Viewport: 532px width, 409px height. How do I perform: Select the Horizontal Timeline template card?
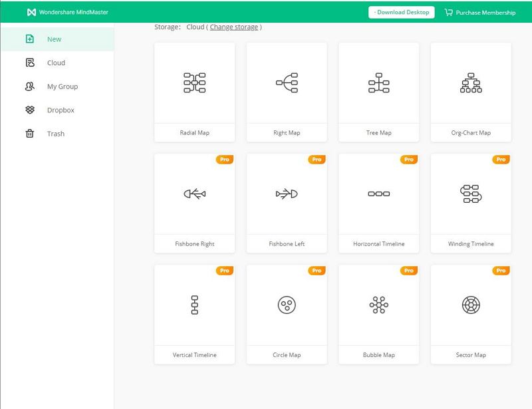click(379, 203)
